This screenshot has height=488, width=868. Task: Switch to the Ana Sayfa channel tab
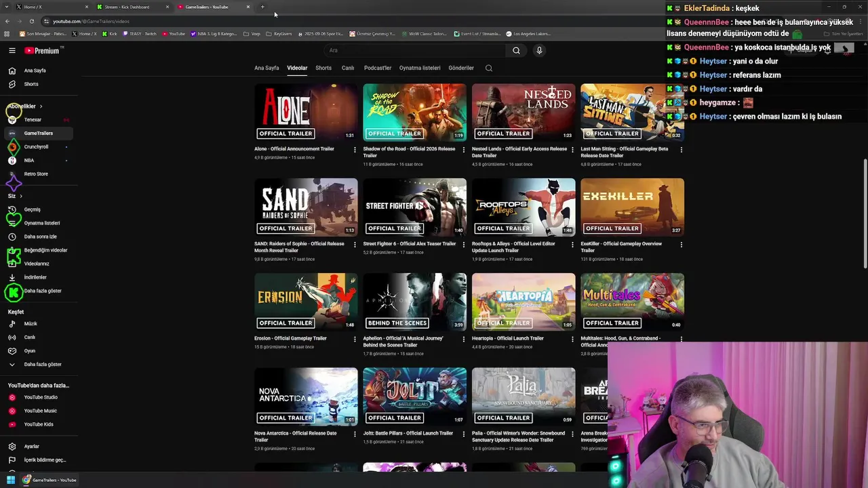pyautogui.click(x=267, y=68)
